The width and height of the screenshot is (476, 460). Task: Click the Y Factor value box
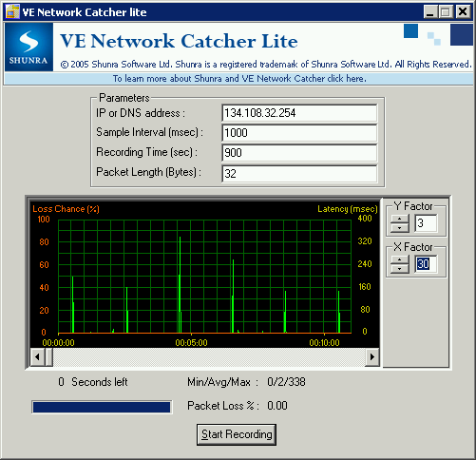pos(426,223)
